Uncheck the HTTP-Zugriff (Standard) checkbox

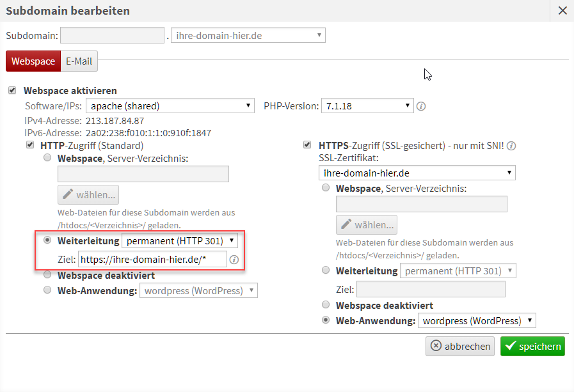click(x=29, y=146)
